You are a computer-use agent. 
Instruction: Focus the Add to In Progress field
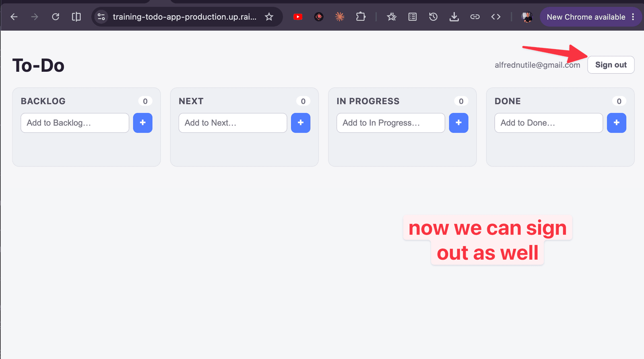391,123
